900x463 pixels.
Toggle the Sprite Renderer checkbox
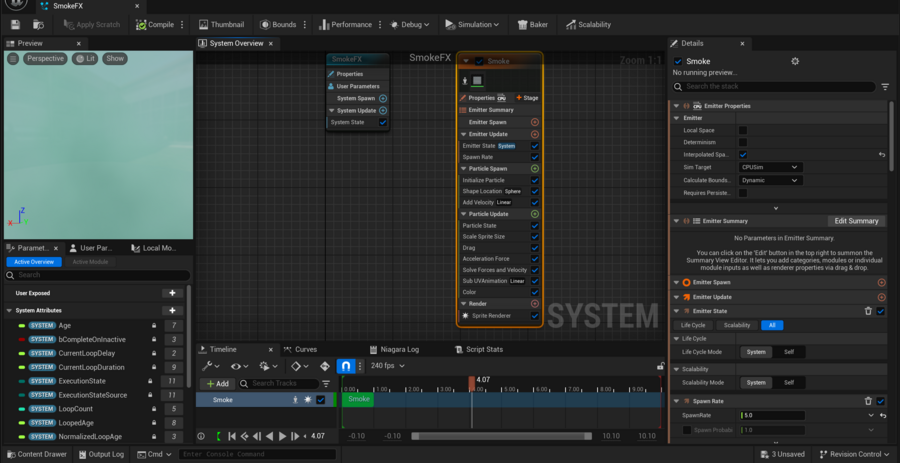[x=535, y=316]
